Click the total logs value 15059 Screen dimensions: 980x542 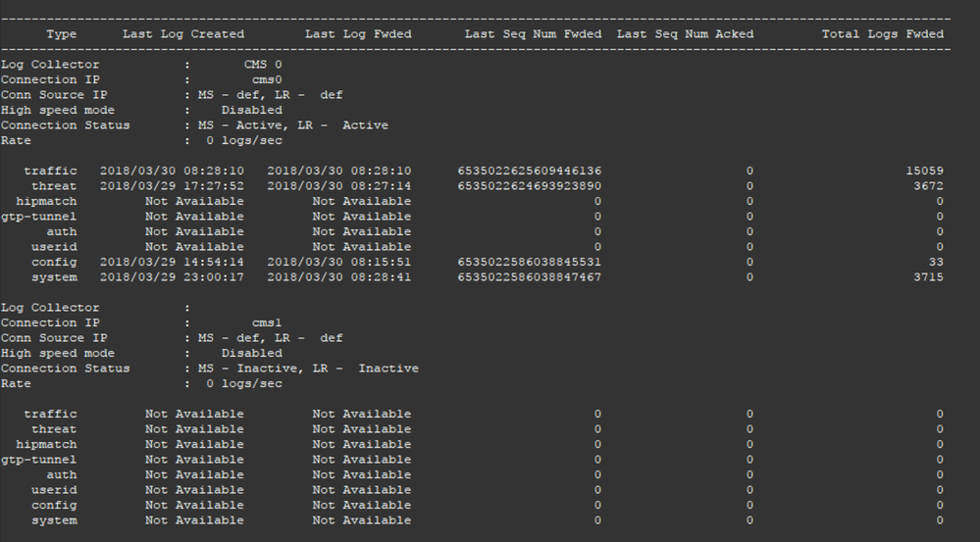pyautogui.click(x=924, y=171)
